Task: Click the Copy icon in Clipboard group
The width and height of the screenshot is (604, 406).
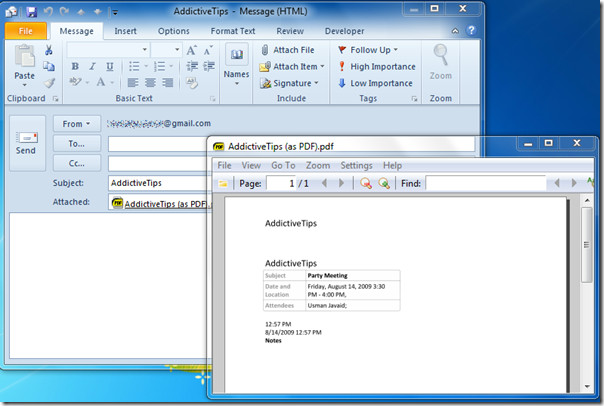Action: click(49, 66)
